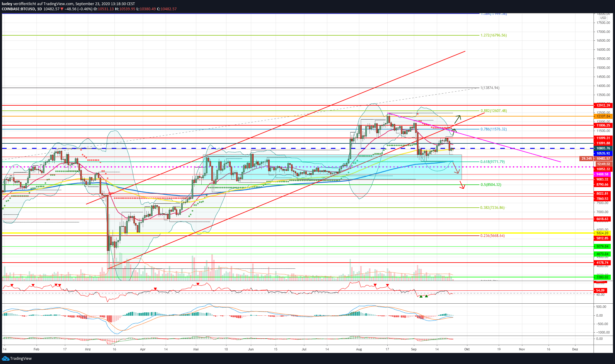Click the 12:41:32 countdown timer label
615x364 pixels.
pos(603,164)
